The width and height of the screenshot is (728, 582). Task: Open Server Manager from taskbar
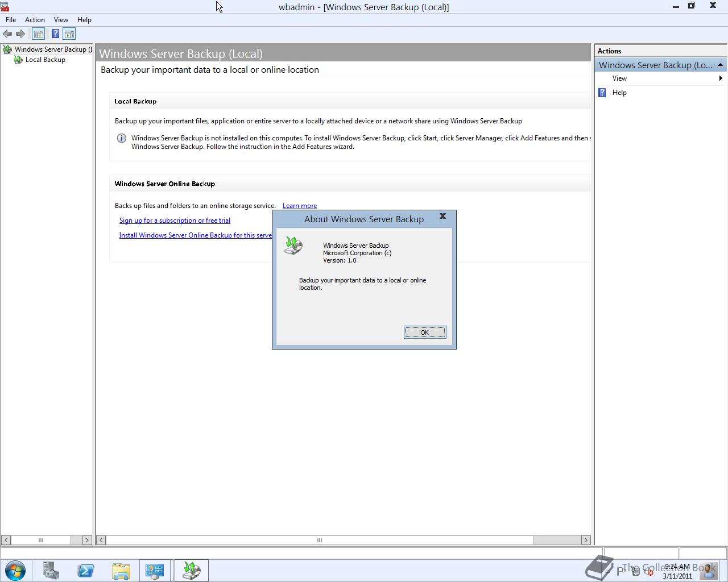(51, 571)
